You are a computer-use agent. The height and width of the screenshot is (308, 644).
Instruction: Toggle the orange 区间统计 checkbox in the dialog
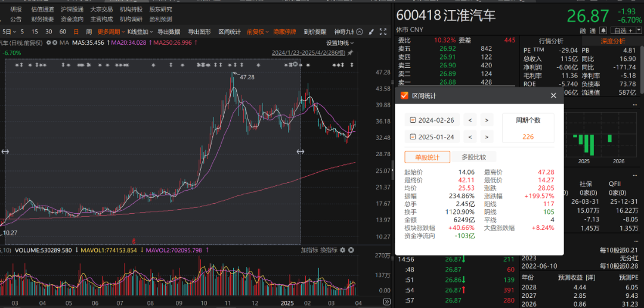pos(404,95)
